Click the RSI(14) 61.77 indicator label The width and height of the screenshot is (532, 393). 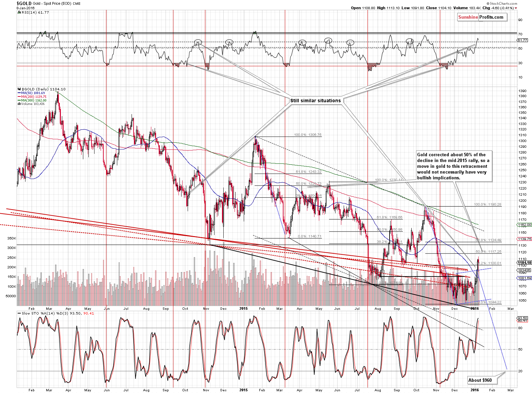(x=34, y=12)
